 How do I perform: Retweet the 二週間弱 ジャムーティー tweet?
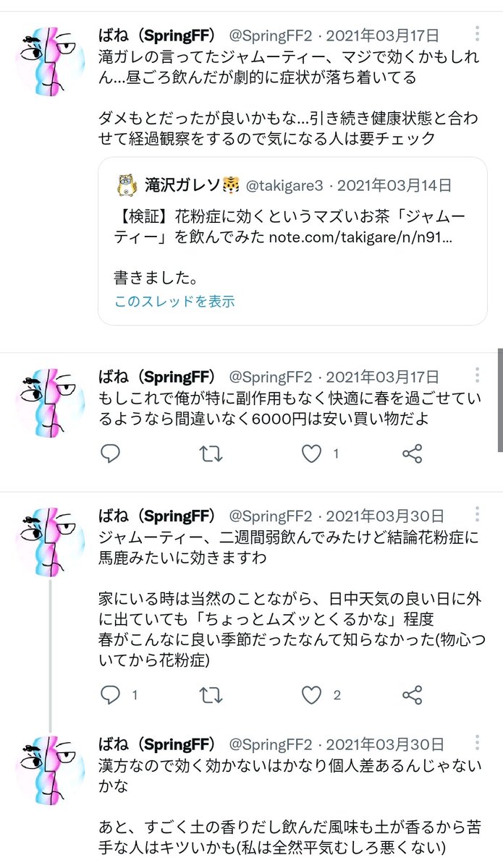click(211, 695)
